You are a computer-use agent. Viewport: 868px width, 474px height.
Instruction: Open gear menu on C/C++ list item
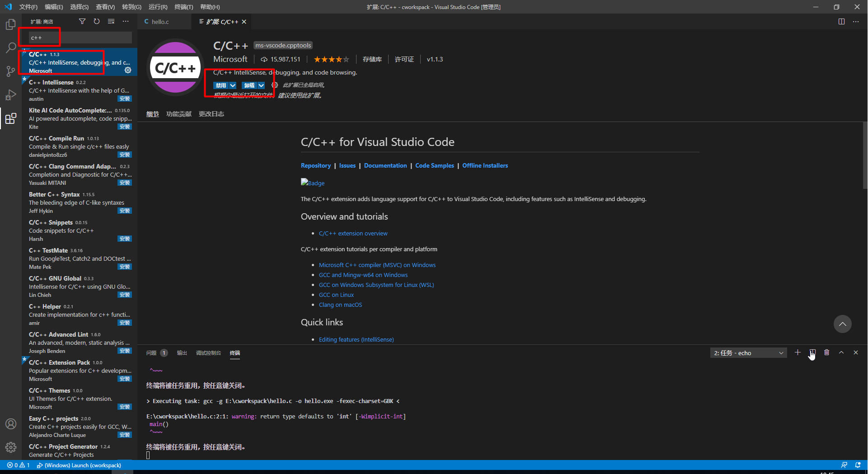coord(128,70)
